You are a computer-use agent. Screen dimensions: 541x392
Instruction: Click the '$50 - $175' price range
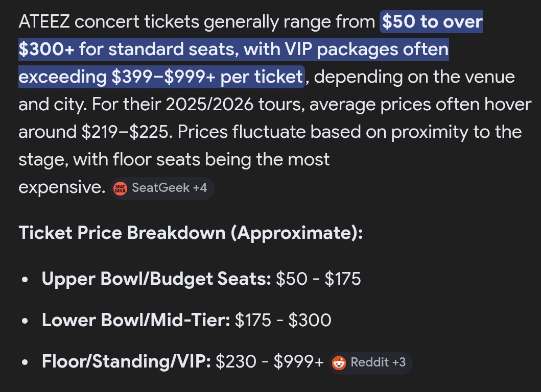pyautogui.click(x=318, y=279)
